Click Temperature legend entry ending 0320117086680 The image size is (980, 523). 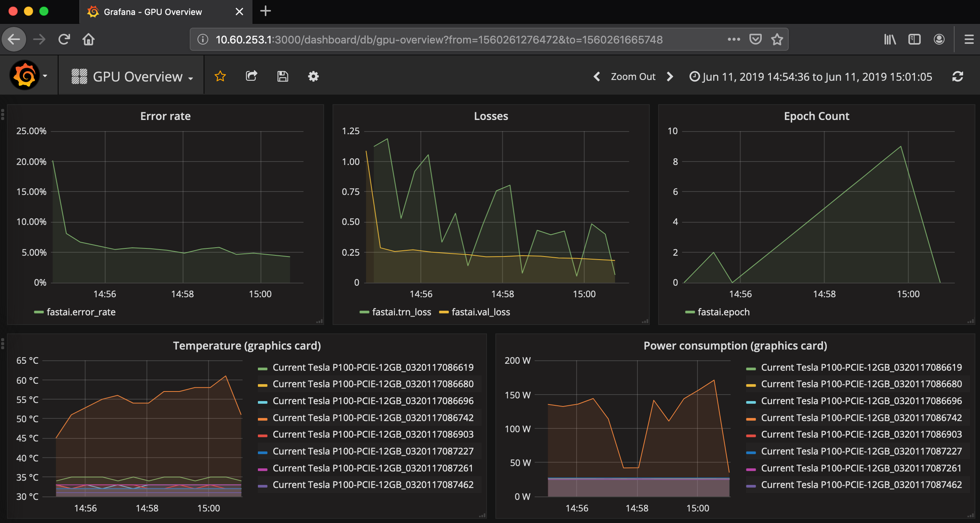pyautogui.click(x=373, y=384)
